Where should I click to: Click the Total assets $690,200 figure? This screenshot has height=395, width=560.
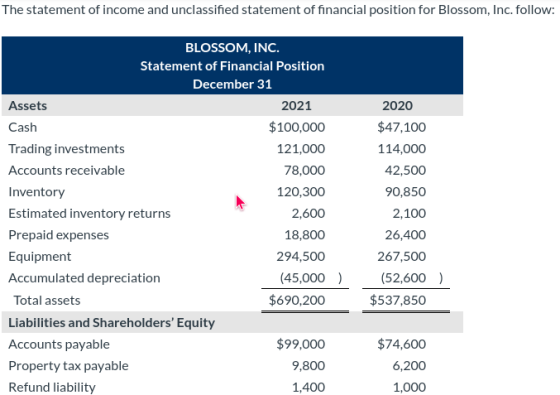coord(297,300)
